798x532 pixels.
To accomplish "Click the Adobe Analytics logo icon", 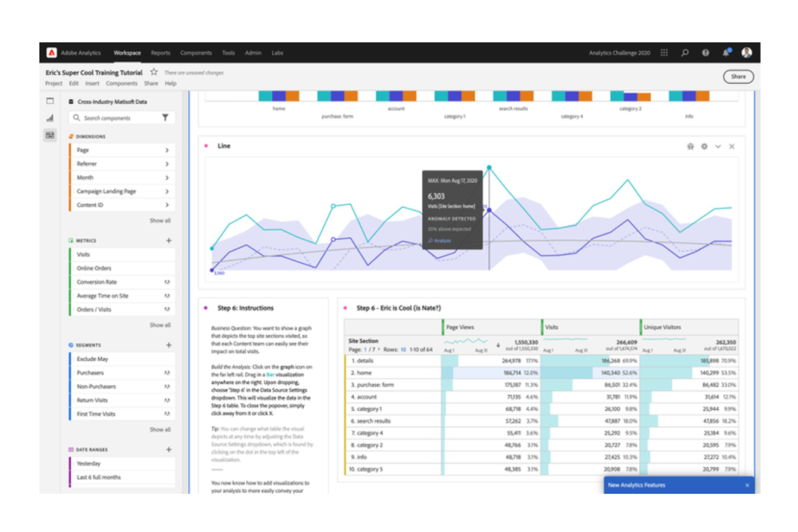I will click(x=52, y=52).
